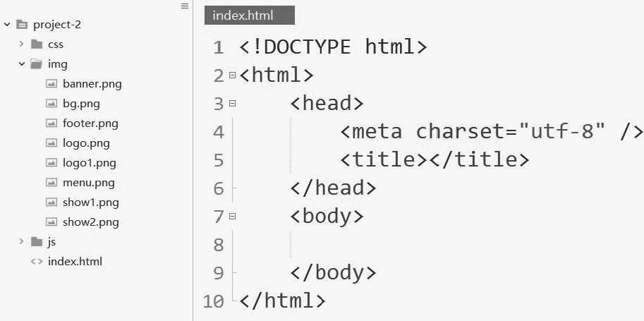Select menu.png in the img folder
Image resolution: width=644 pixels, height=321 pixels.
click(x=89, y=183)
